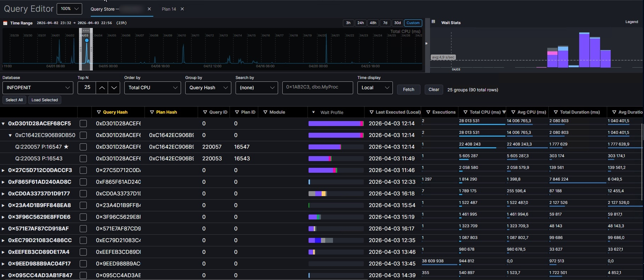
Task: Select the 7d time range
Action: click(385, 23)
